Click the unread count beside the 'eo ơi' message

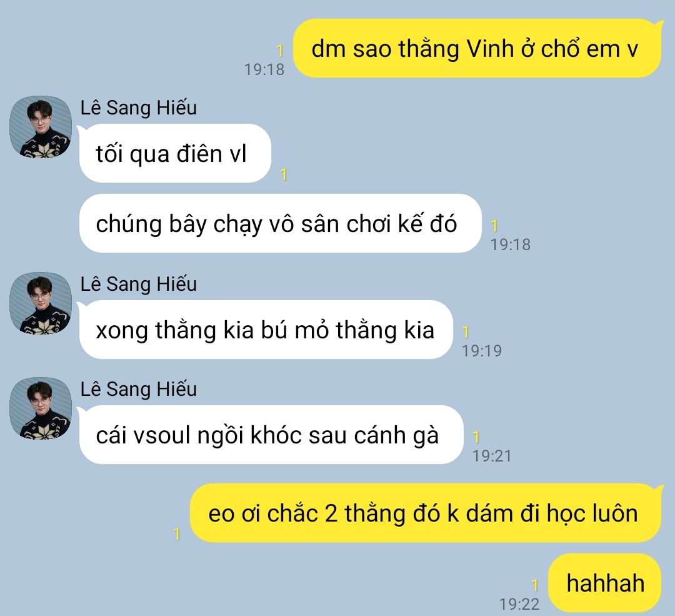[176, 534]
